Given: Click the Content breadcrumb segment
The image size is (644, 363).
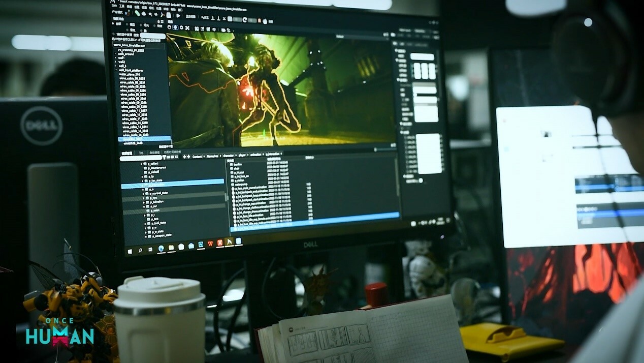Looking at the screenshot, I should [x=197, y=157].
